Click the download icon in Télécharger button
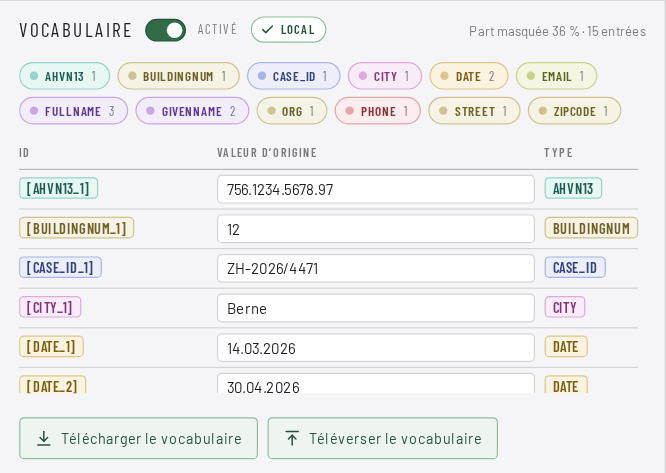Viewport: 666px width, 473px height. [x=43, y=439]
